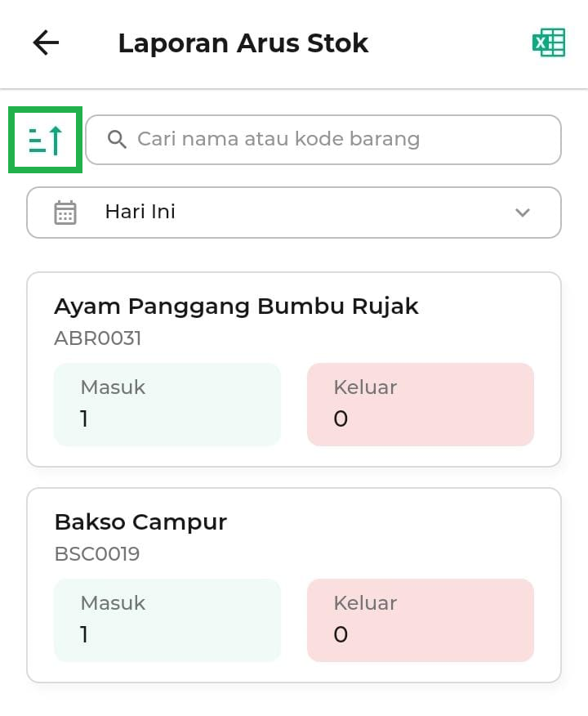The height and width of the screenshot is (716, 588).
Task: Toggle ascending sort order icon
Action: [46, 140]
